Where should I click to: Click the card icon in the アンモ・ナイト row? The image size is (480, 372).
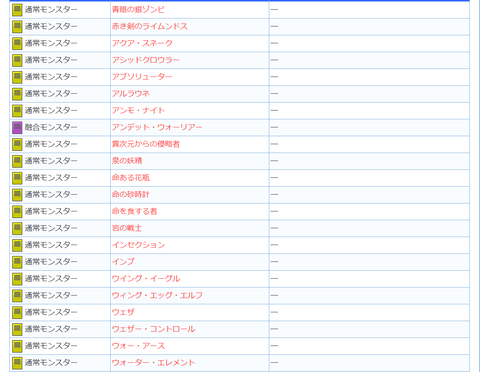point(17,111)
